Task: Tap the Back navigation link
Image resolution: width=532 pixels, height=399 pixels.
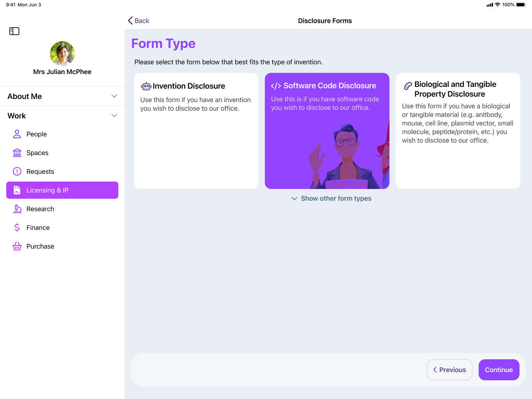Action: pos(139,21)
